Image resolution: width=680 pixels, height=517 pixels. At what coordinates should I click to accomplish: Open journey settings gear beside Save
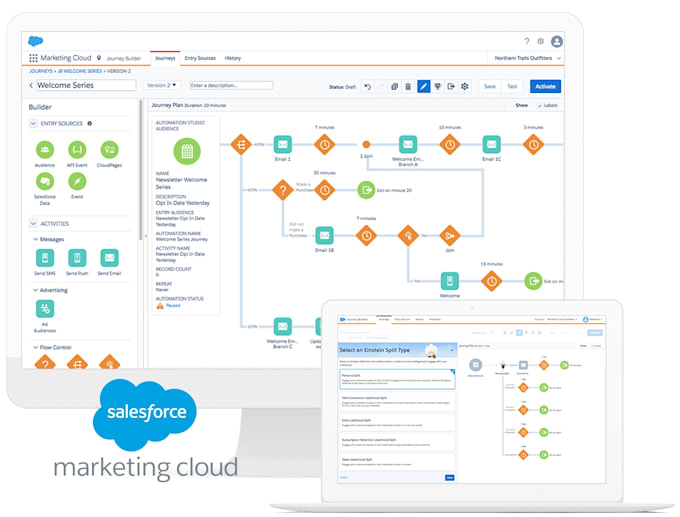(x=464, y=87)
